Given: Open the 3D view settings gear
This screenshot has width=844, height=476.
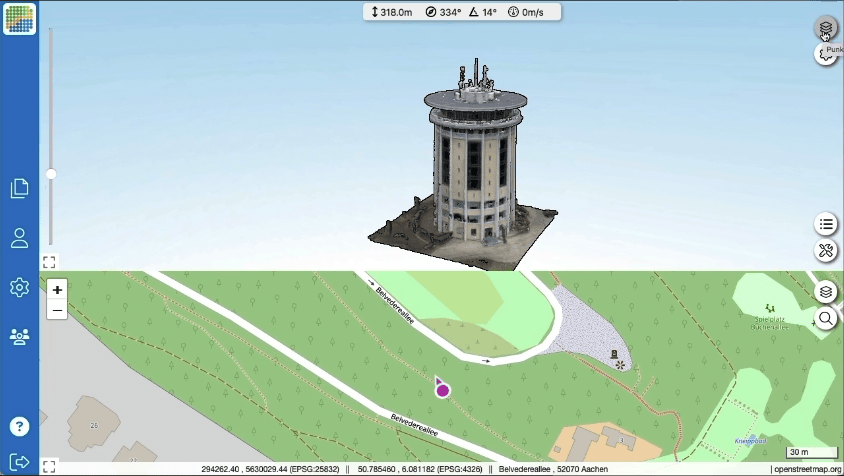Looking at the screenshot, I should point(825,55).
